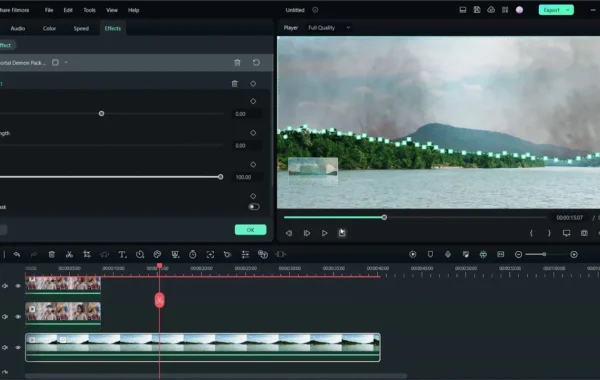Screen dimensions: 600x380
Task: Toggle the Mask switch off or on
Action: click(x=254, y=207)
